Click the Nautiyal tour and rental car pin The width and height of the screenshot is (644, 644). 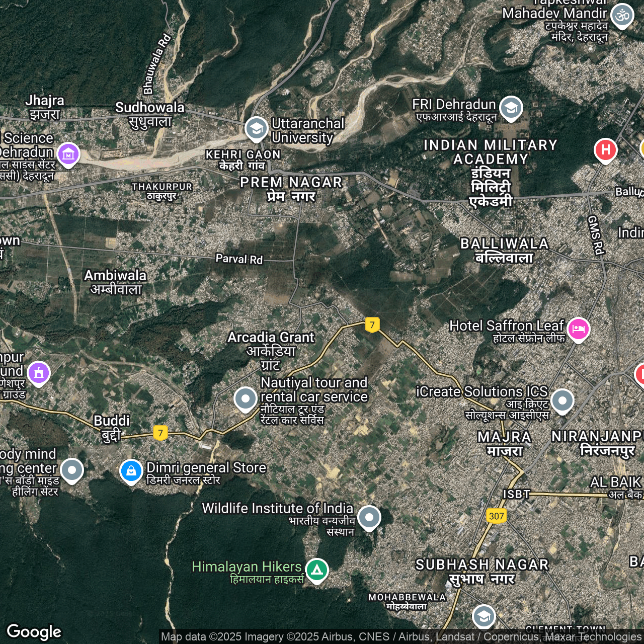point(246,398)
